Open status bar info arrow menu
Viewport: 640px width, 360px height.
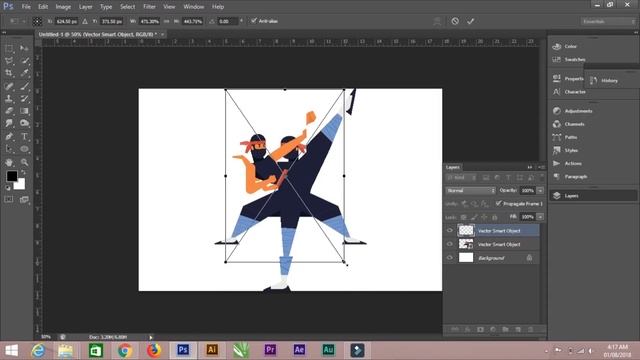point(151,337)
